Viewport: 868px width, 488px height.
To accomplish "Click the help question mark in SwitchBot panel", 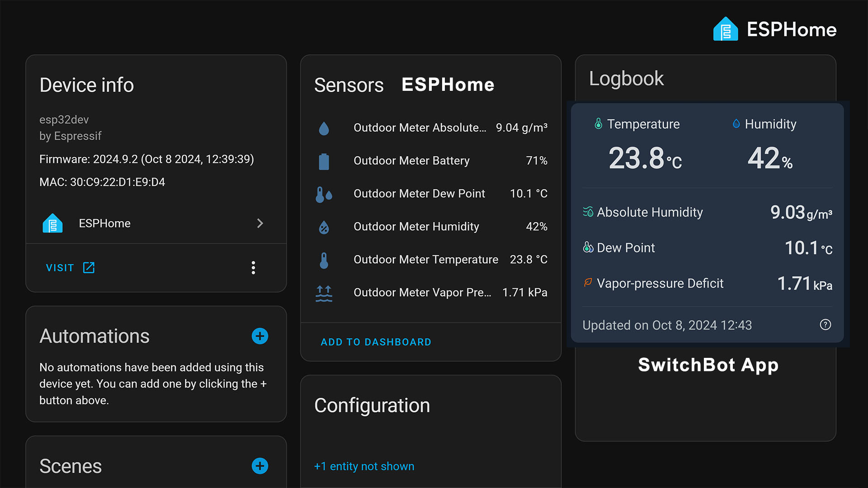I will [825, 325].
